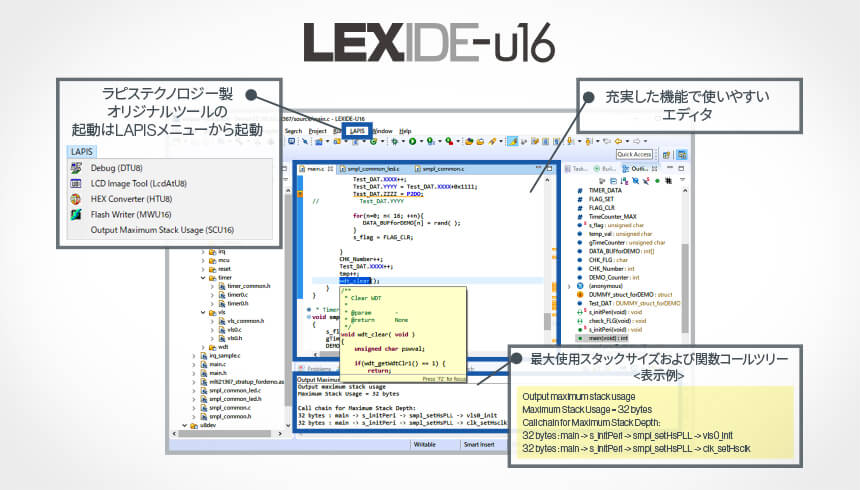Open the Search menu
The height and width of the screenshot is (490, 860).
pos(293,131)
